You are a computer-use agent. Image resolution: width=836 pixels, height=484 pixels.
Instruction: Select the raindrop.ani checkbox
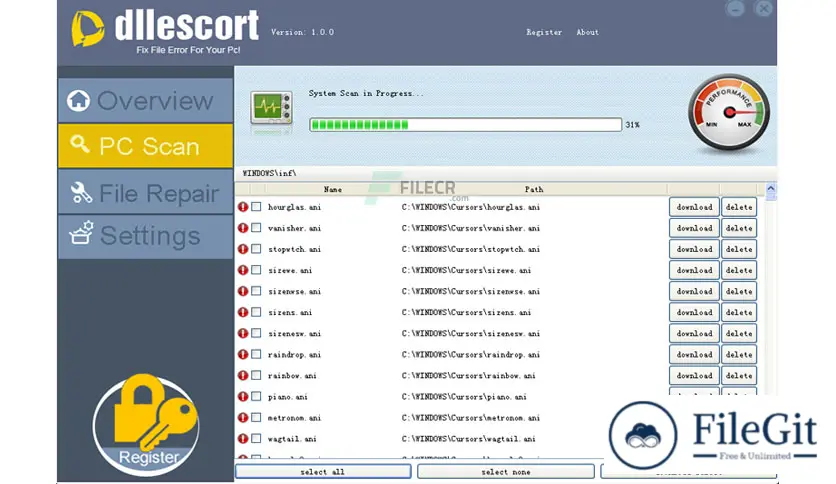[x=256, y=354]
